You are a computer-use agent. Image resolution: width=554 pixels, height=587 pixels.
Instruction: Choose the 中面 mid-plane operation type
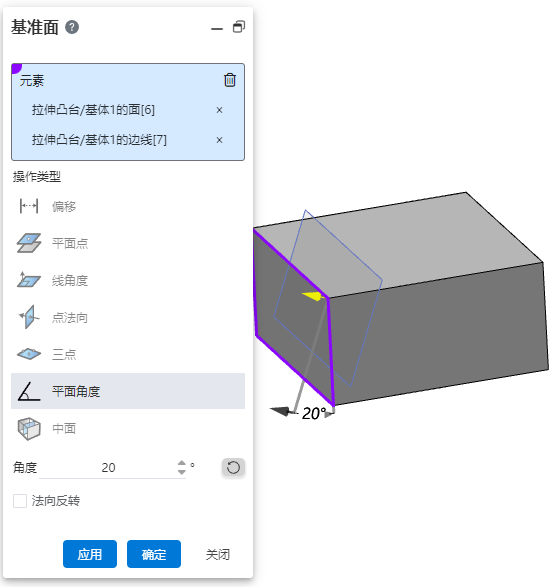pos(128,428)
